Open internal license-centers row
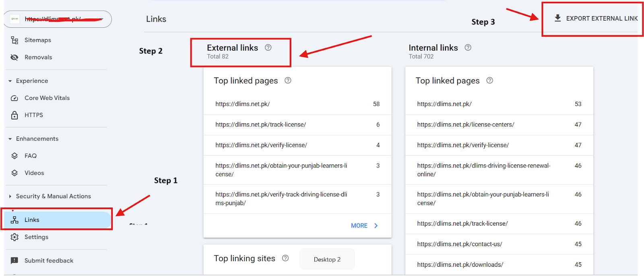 point(499,125)
